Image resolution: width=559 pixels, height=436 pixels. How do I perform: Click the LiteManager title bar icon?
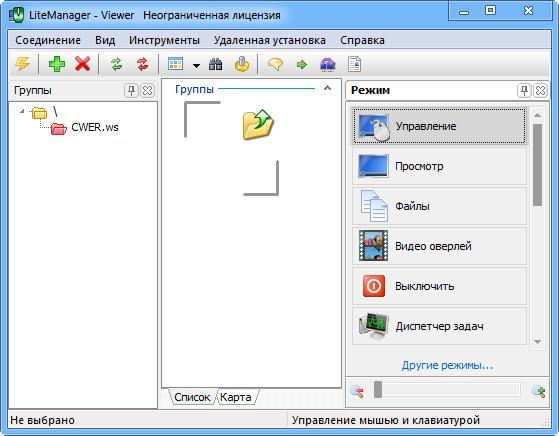[16, 15]
